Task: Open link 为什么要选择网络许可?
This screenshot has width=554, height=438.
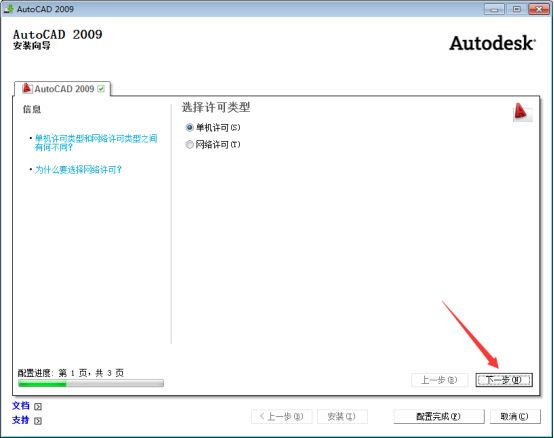Action: click(78, 170)
